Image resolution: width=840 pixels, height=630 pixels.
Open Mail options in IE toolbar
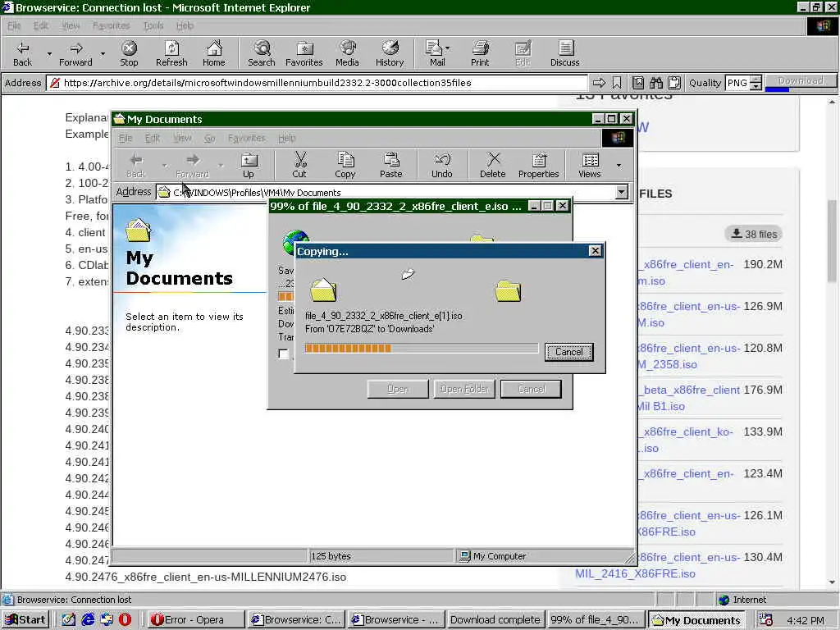(436, 54)
